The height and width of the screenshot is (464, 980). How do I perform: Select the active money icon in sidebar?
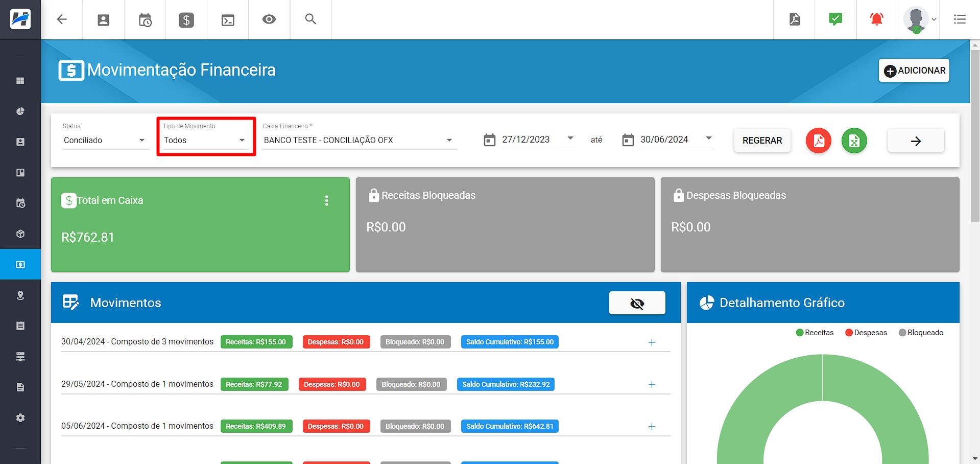pos(20,265)
